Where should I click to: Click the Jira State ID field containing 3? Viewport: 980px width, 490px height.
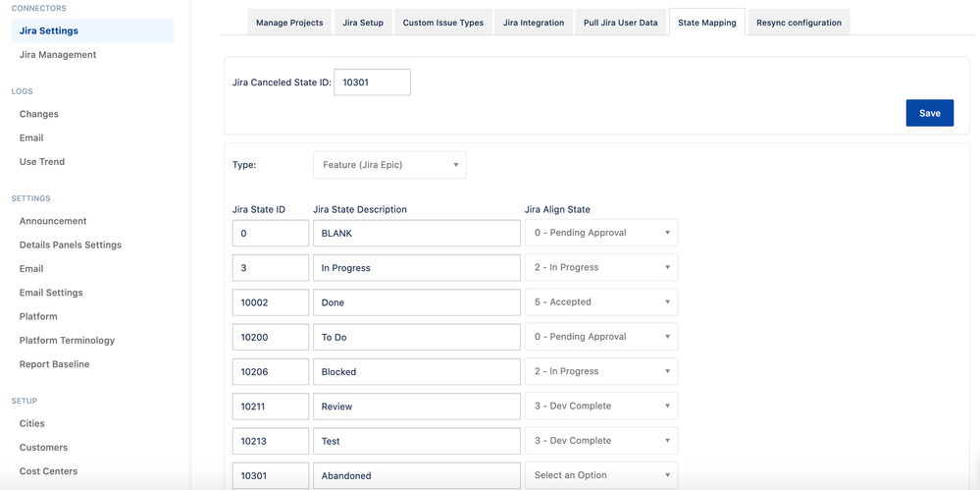pos(271,268)
